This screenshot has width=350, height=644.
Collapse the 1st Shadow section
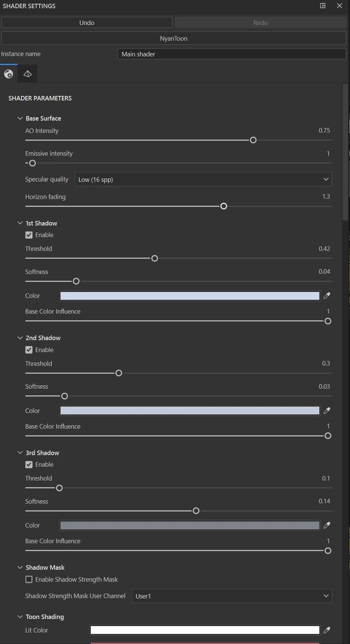click(x=20, y=223)
